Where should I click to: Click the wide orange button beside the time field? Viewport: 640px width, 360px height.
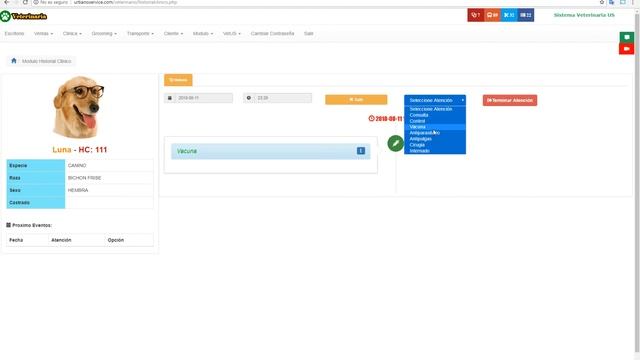coord(356,100)
